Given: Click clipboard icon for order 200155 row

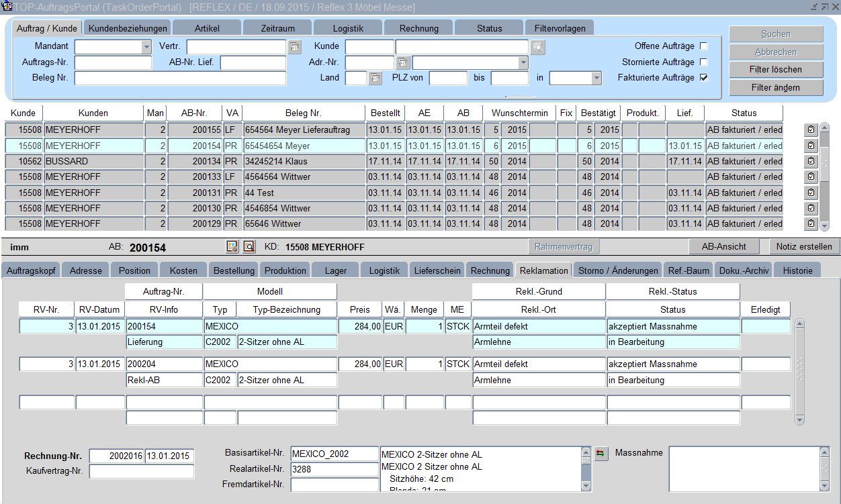Looking at the screenshot, I should (811, 130).
